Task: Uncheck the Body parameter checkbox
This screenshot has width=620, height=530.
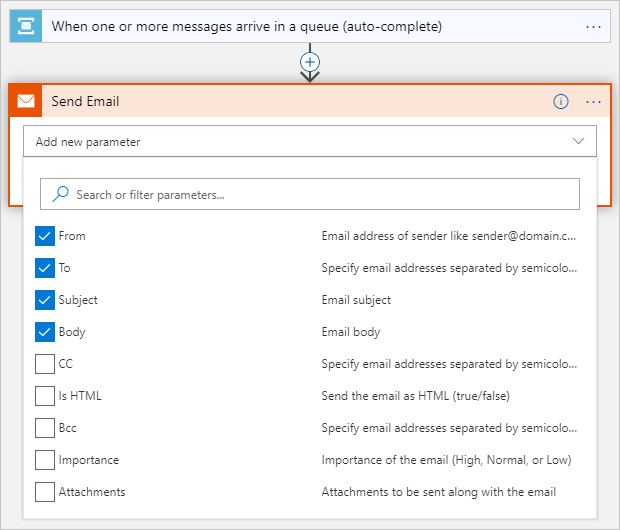Action: pyautogui.click(x=45, y=332)
